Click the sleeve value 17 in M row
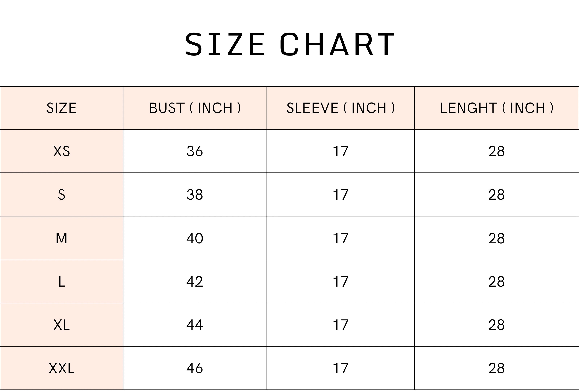 click(x=340, y=238)
